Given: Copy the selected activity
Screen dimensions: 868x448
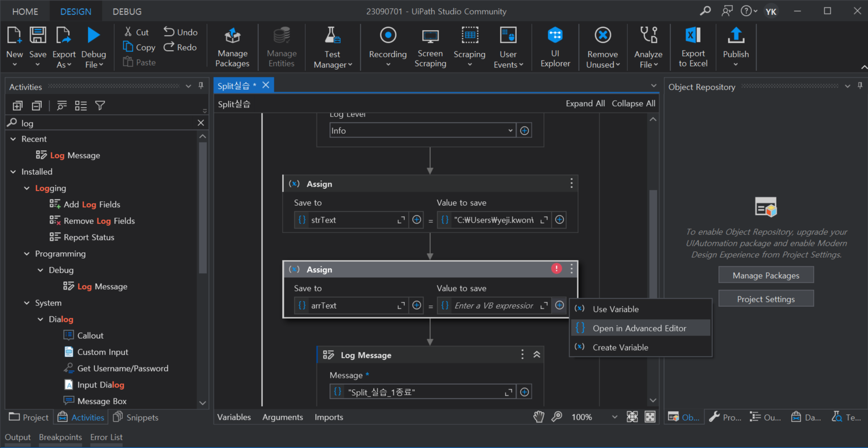Looking at the screenshot, I should coord(139,47).
